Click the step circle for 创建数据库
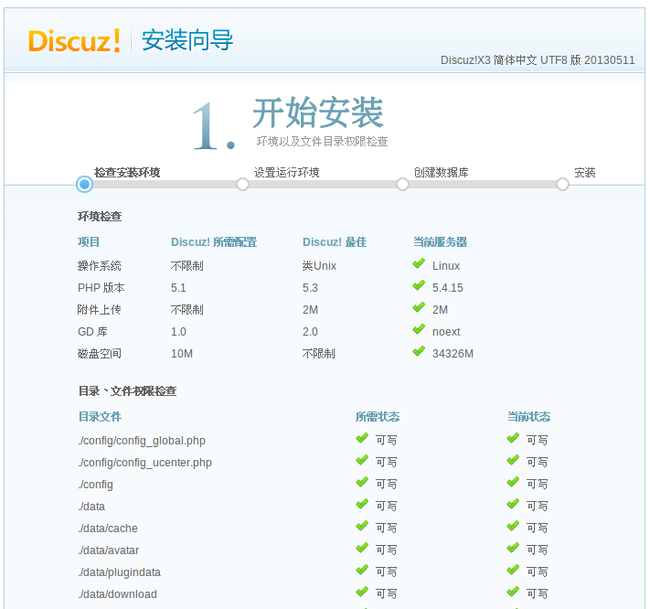Viewport: 650px width, 609px height. tap(403, 184)
